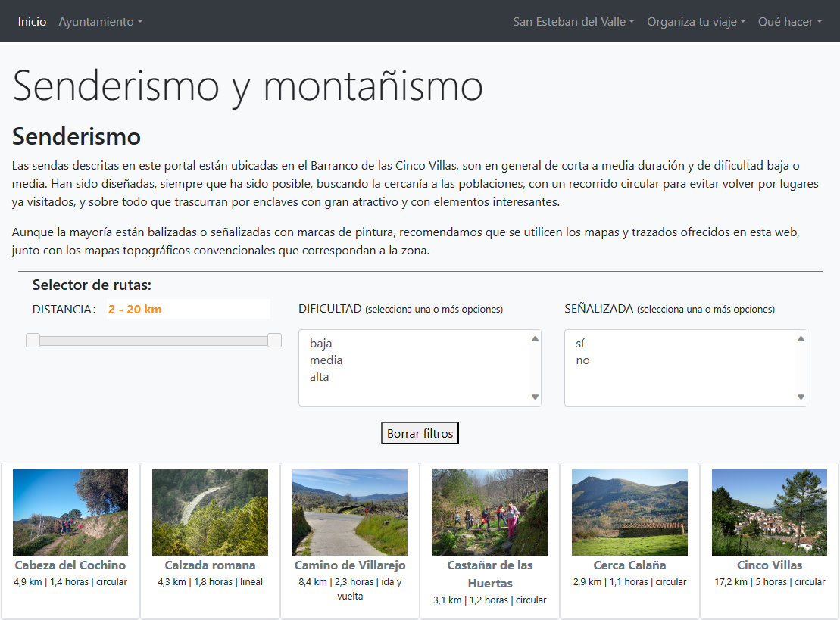Follow the Calzada romana route link
The height and width of the screenshot is (620, 840).
click(210, 565)
